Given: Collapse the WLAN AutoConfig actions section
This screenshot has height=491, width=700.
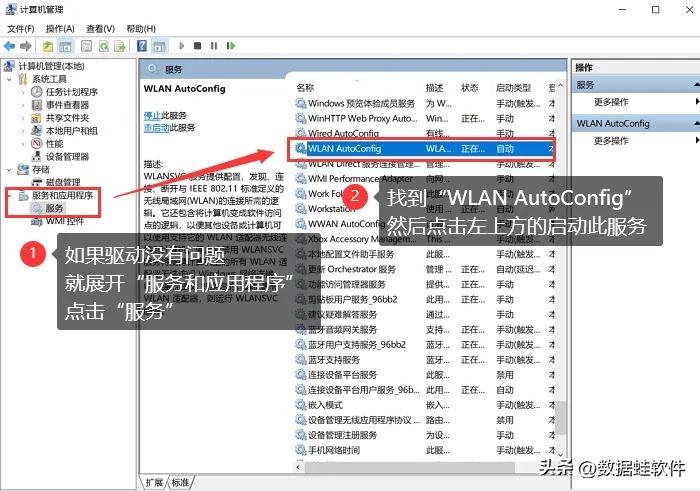Looking at the screenshot, I should (x=696, y=124).
